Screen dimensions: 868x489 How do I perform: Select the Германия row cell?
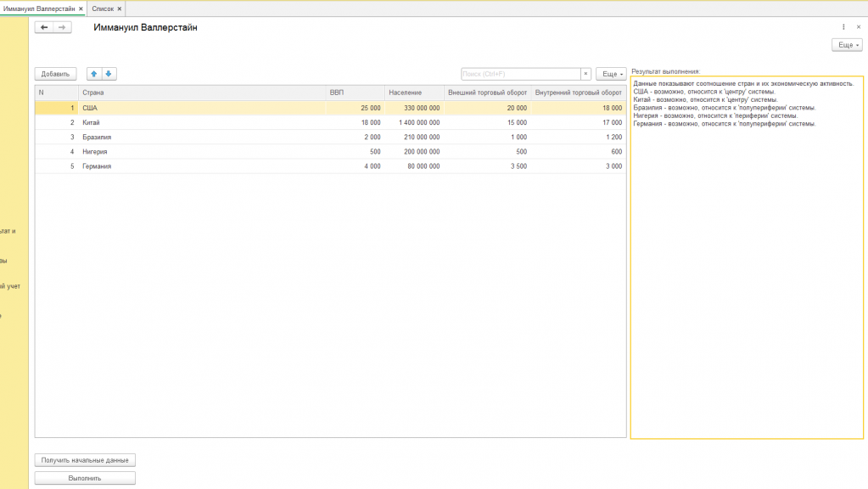pyautogui.click(x=202, y=166)
